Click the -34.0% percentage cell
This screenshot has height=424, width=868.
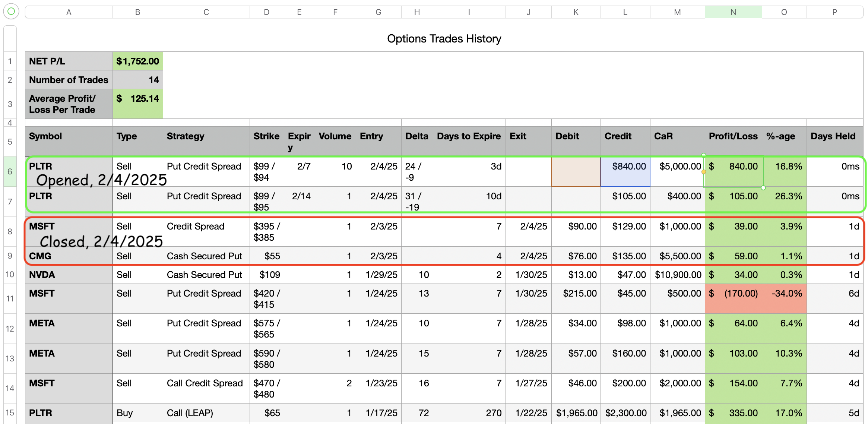tap(784, 298)
